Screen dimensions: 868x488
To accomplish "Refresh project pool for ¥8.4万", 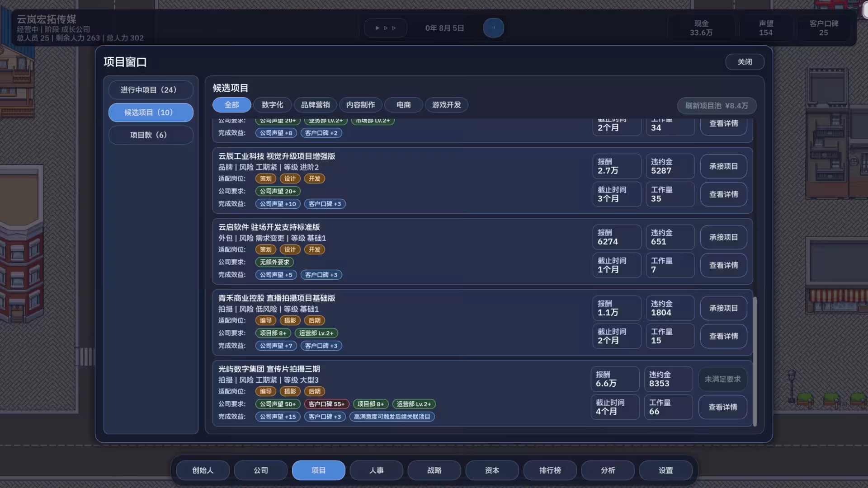I will [717, 106].
